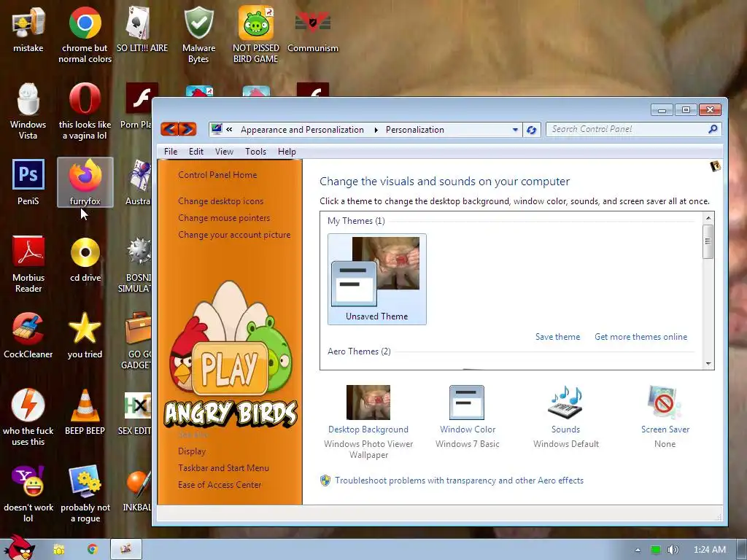Viewport: 747px width, 560px height.
Task: Open the pinned folder taskbar icon
Action: [58, 550]
